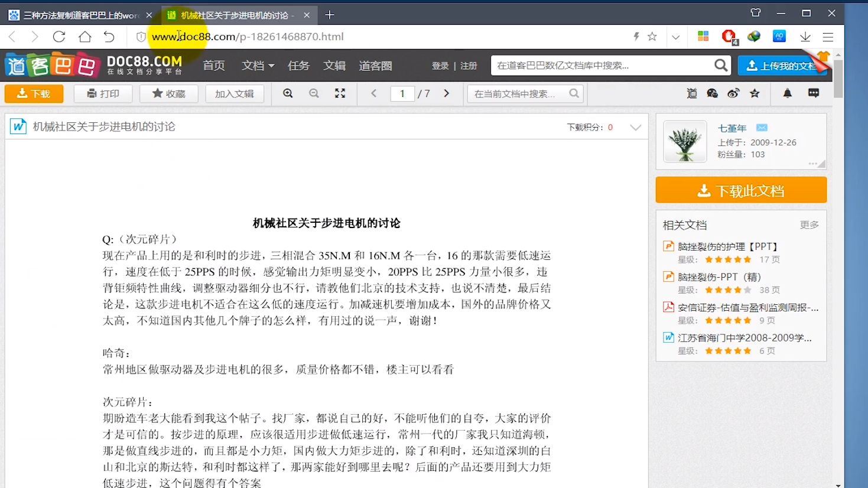Click the blue square extension icon

tap(779, 36)
